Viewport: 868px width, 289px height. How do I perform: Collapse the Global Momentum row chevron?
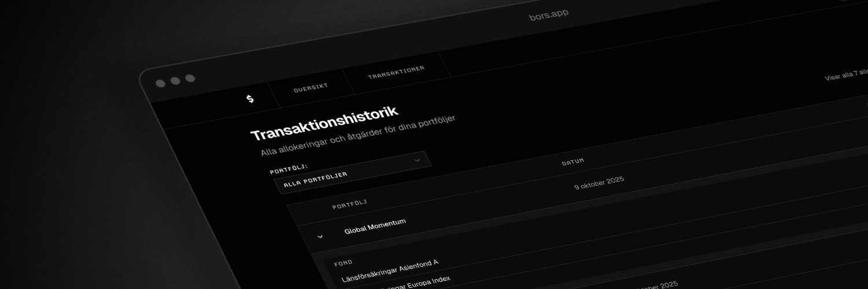coord(320,236)
